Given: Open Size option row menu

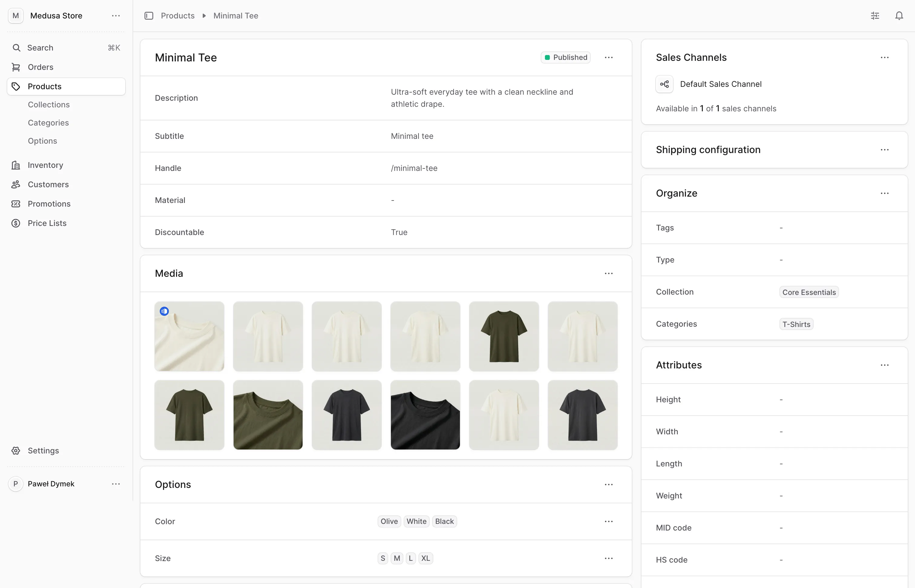Looking at the screenshot, I should [x=609, y=558].
